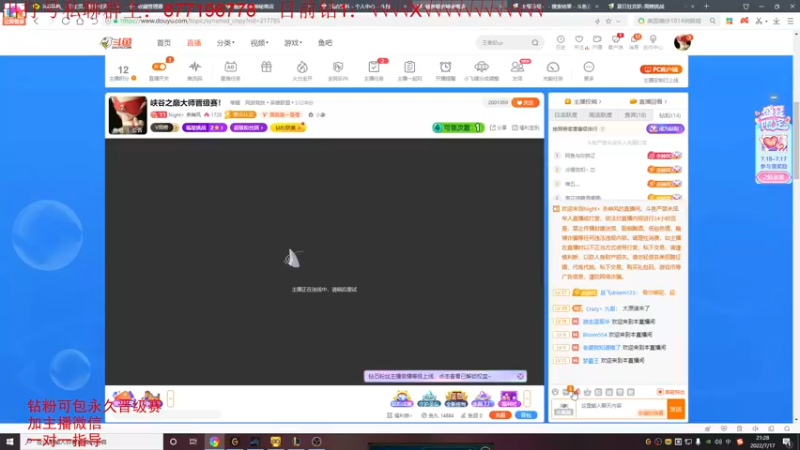The height and width of the screenshot is (450, 800).
Task: Focus the Douyu site search field
Action: tap(504, 43)
